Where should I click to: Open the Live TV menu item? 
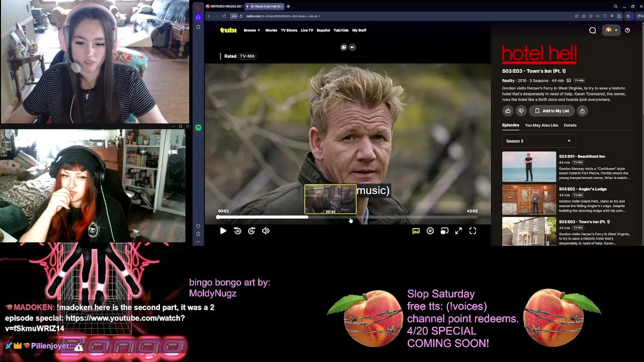[x=307, y=30]
